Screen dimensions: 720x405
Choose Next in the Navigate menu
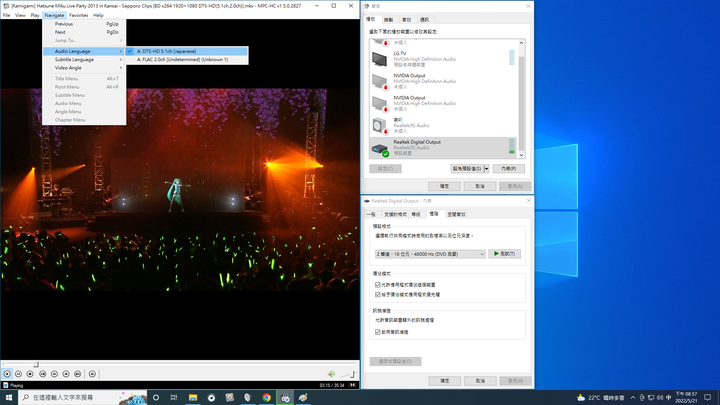[x=84, y=32]
